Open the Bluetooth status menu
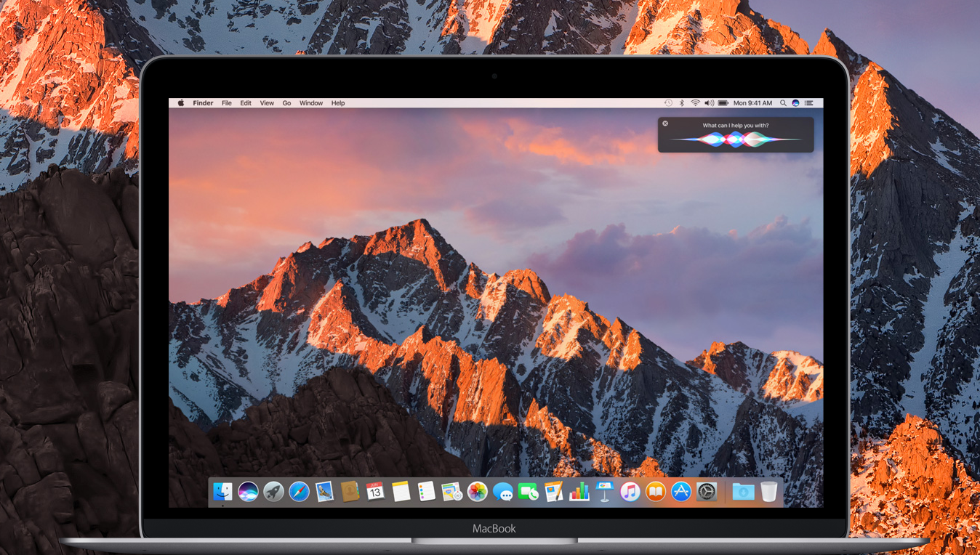The height and width of the screenshot is (555, 980). (x=681, y=102)
